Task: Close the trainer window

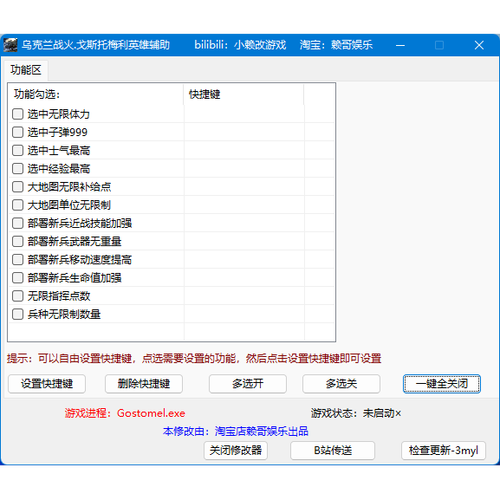Action: coord(479,45)
